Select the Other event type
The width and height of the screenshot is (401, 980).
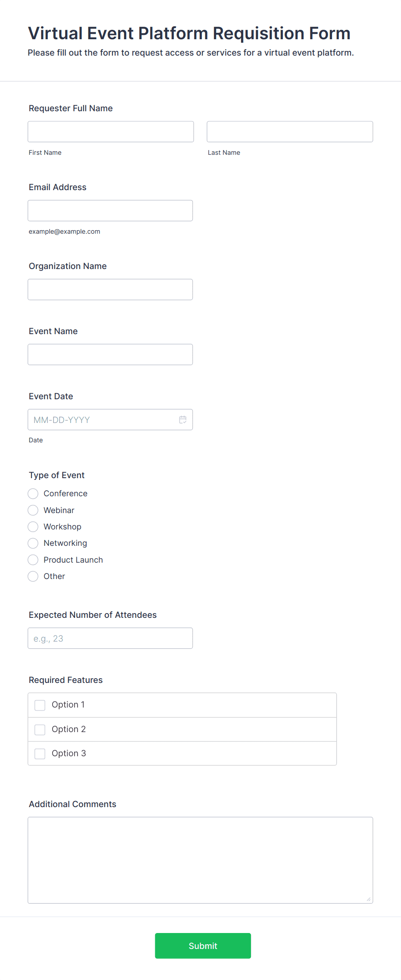[x=33, y=576]
